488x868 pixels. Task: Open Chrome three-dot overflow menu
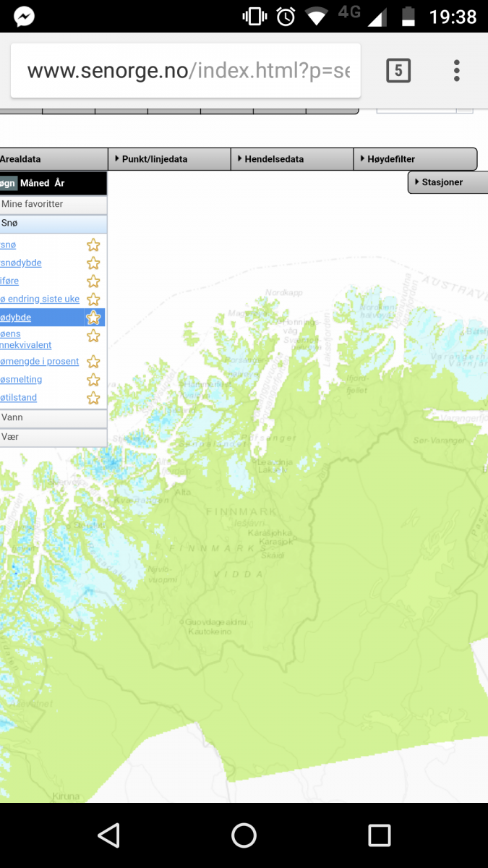456,70
